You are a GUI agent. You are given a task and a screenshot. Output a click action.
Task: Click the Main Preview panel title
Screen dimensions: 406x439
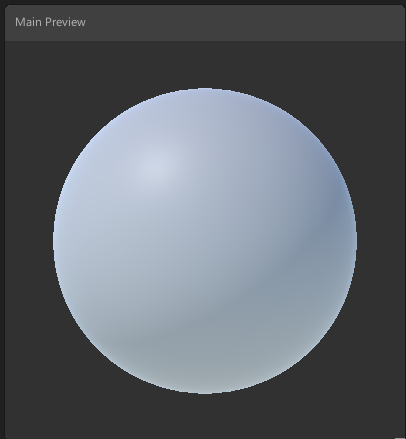tap(50, 22)
